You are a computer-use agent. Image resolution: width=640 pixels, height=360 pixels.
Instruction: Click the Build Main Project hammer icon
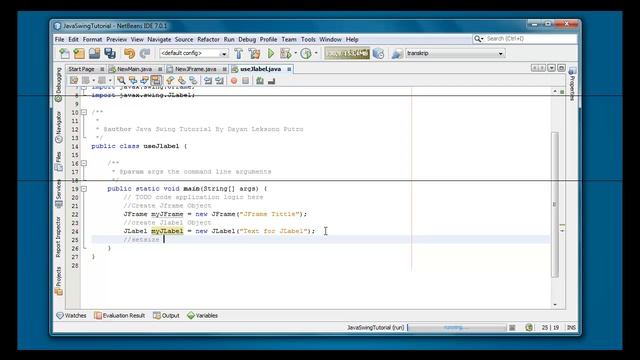click(x=239, y=53)
